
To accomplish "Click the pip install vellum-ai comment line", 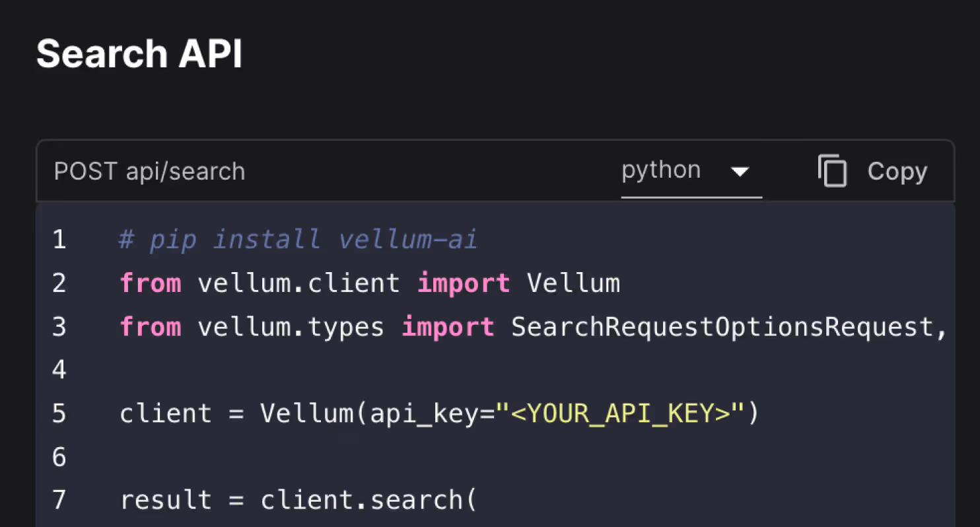I will click(x=298, y=239).
